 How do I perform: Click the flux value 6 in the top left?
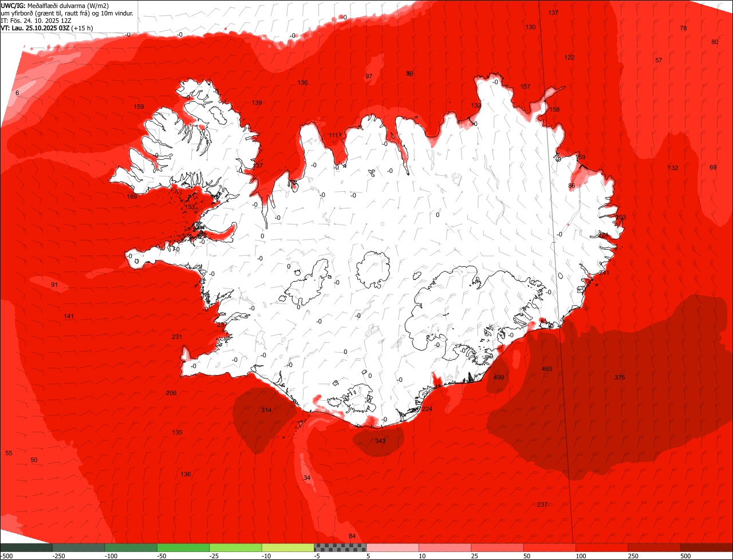(x=17, y=93)
